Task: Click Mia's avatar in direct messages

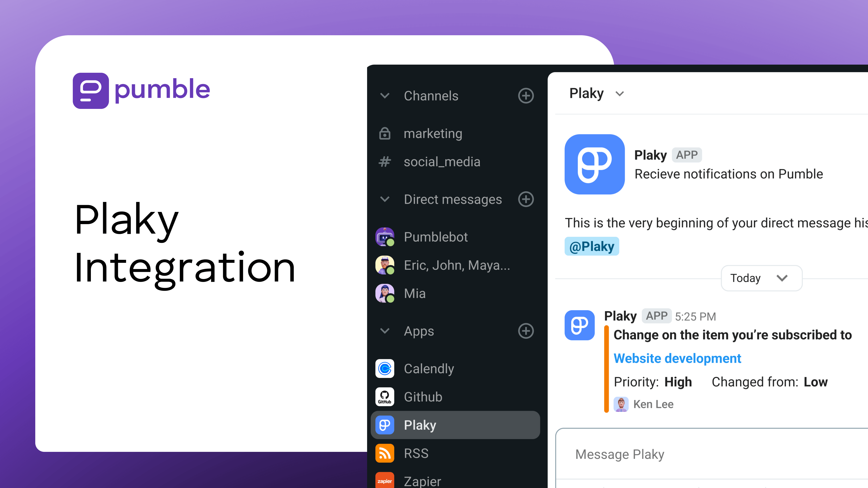Action: pyautogui.click(x=384, y=293)
